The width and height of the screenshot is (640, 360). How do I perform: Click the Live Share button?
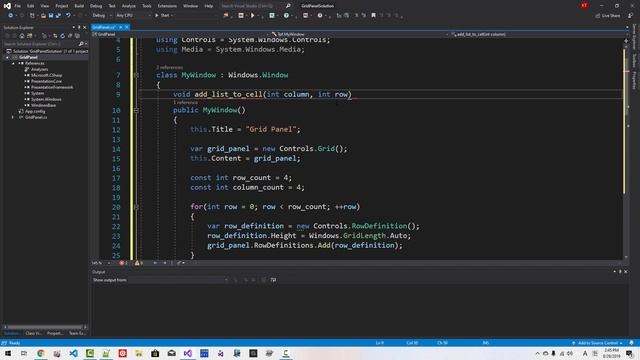(x=607, y=16)
